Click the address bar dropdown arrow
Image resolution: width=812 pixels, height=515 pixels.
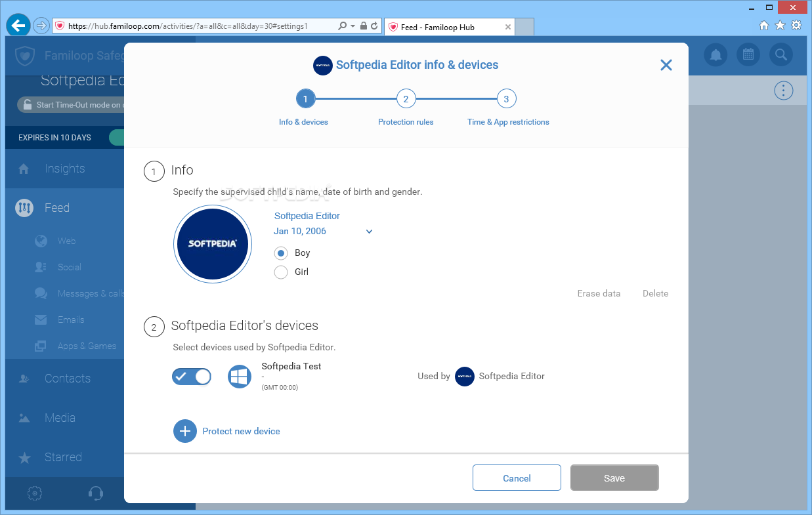(x=353, y=26)
